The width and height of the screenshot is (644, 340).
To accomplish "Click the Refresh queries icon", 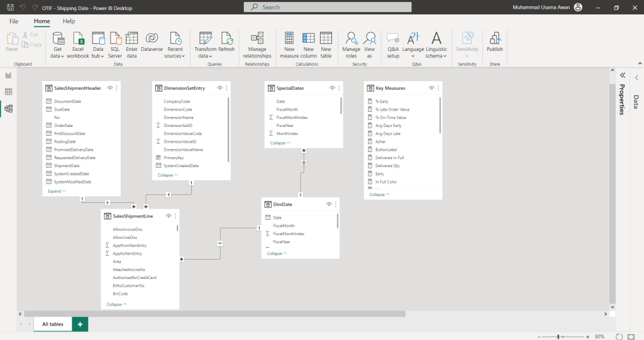I will tap(226, 38).
